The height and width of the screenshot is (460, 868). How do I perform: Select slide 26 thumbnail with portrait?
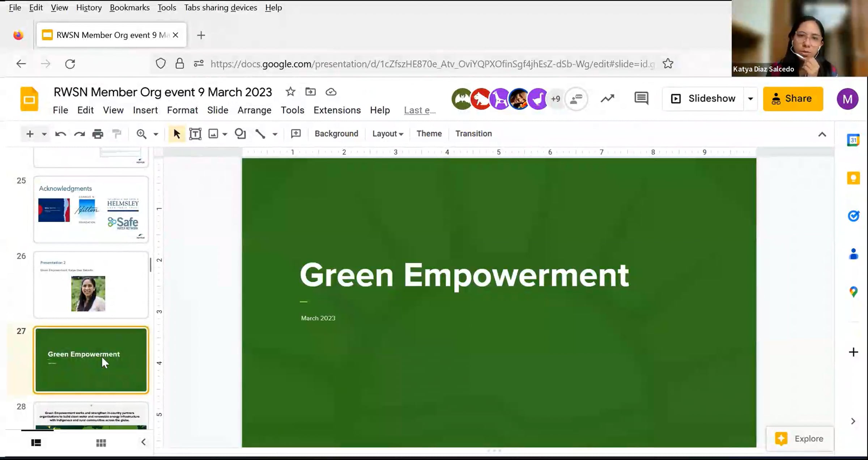(91, 285)
